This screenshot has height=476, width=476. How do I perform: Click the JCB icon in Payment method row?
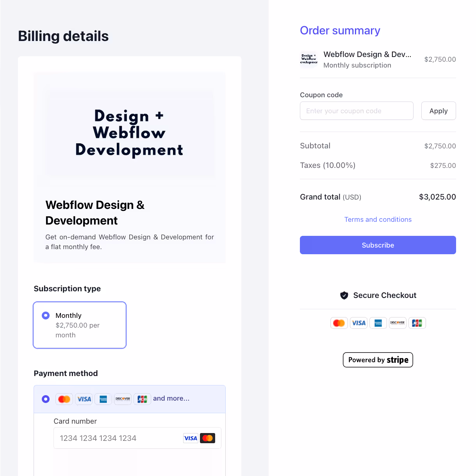[x=142, y=399]
